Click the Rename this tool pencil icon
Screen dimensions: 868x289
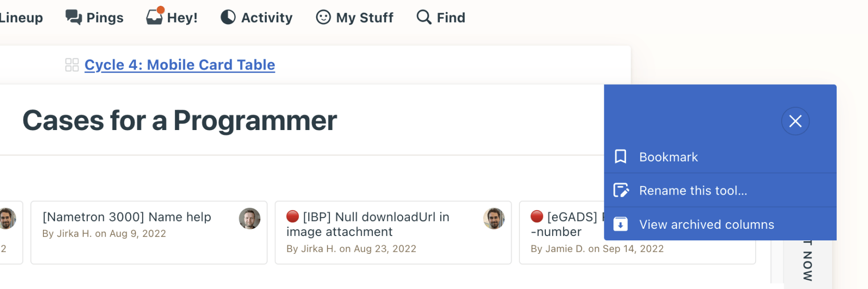click(621, 190)
